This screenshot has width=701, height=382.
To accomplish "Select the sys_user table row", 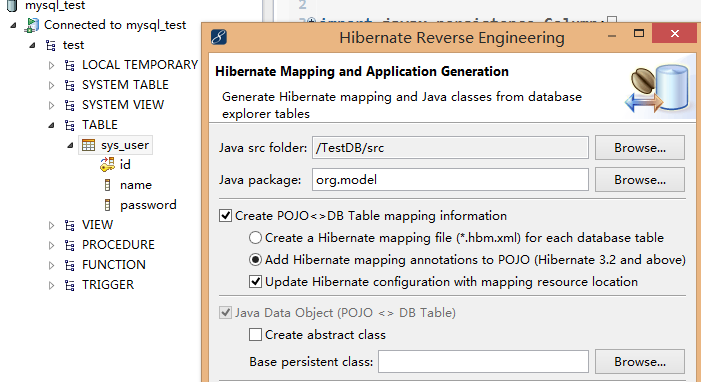I will point(116,145).
